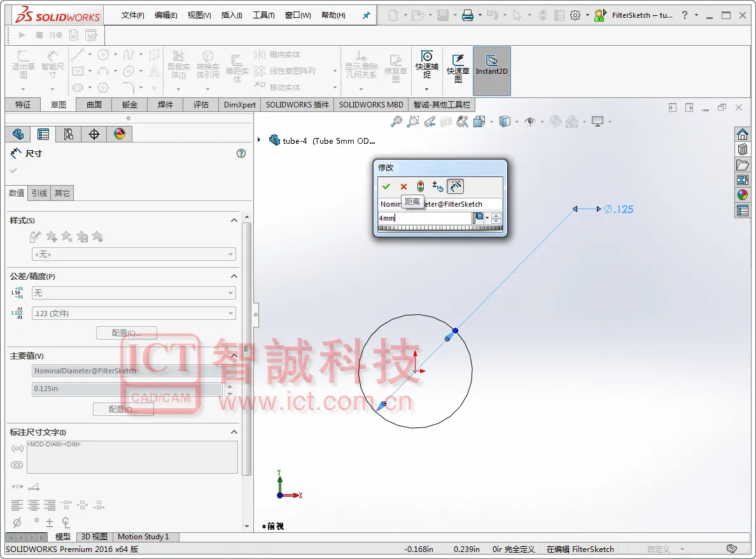Click Zoom to Fit icon in view toolbar

(396, 121)
